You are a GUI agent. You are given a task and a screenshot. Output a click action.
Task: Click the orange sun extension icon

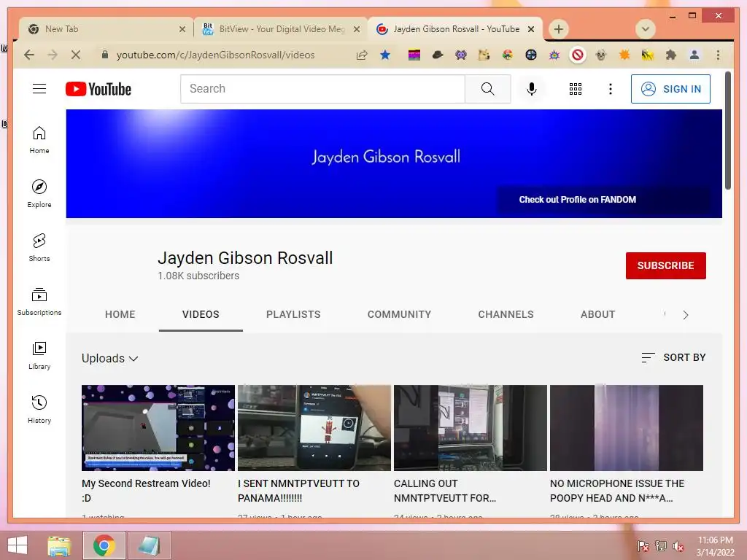click(x=624, y=55)
